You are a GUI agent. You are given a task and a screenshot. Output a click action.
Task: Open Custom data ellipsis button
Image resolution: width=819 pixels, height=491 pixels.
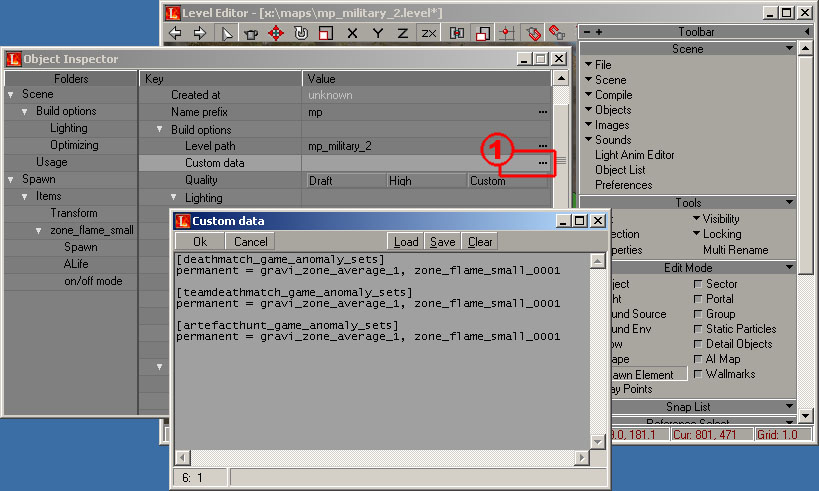click(543, 163)
